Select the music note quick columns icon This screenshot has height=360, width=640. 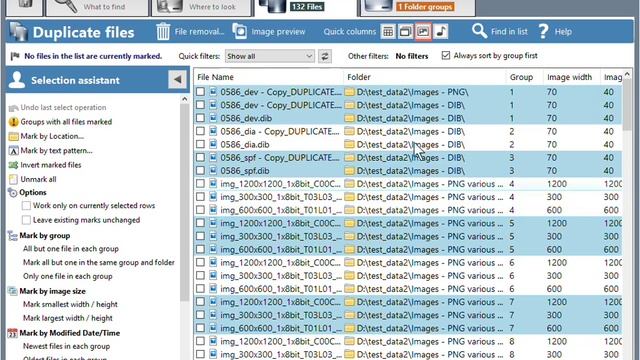tap(441, 31)
